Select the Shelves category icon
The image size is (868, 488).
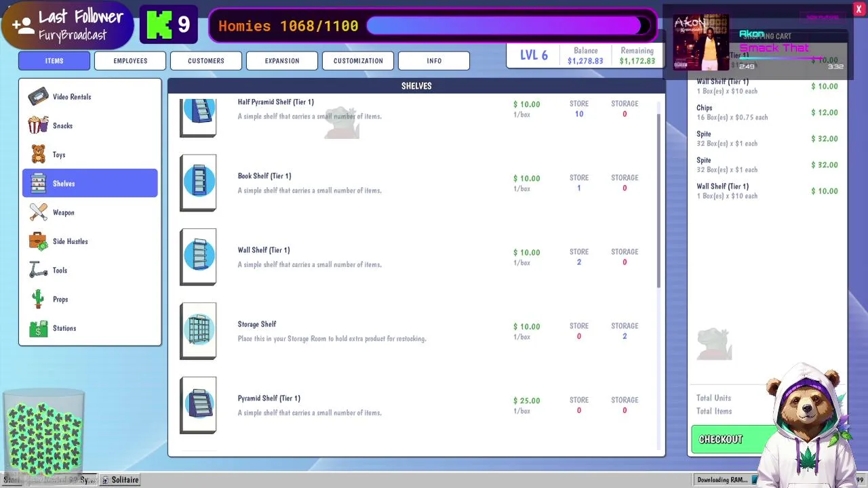(x=38, y=183)
